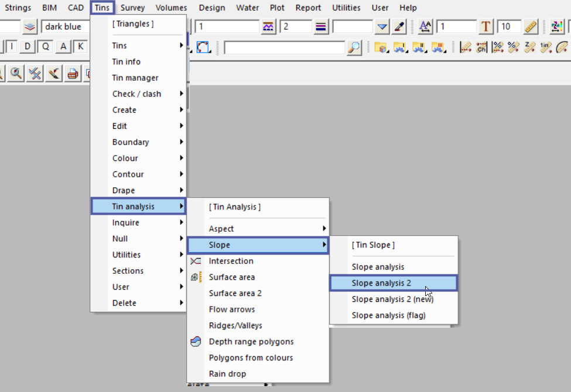Open the blue dropdown arrow in toolbar
The height and width of the screenshot is (392, 571).
[382, 27]
